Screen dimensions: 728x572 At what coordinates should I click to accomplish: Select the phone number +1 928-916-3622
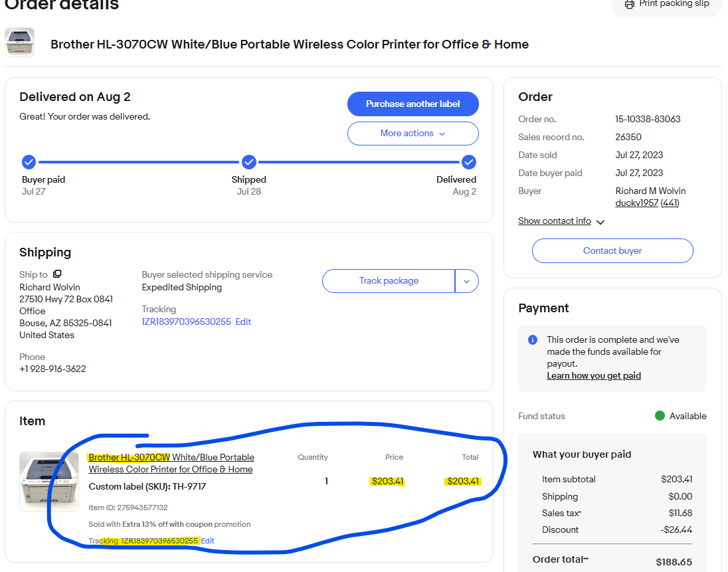coord(52,369)
